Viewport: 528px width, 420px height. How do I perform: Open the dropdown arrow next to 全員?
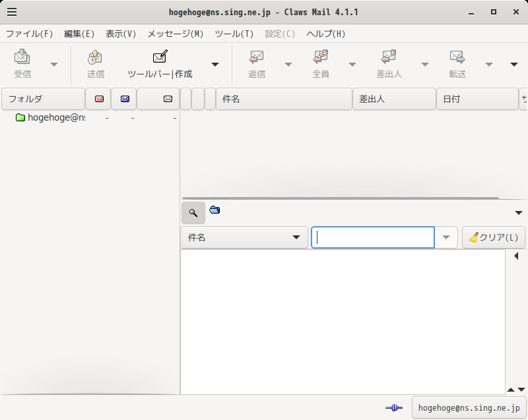tap(352, 64)
